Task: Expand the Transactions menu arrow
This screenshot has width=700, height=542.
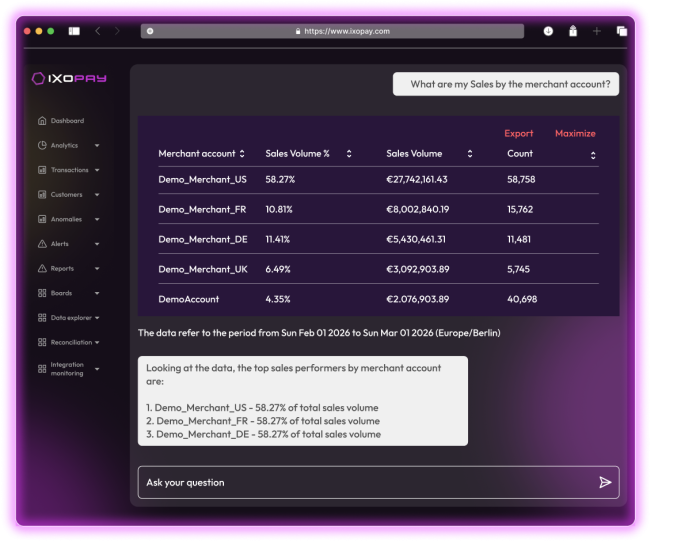Action: [97, 170]
